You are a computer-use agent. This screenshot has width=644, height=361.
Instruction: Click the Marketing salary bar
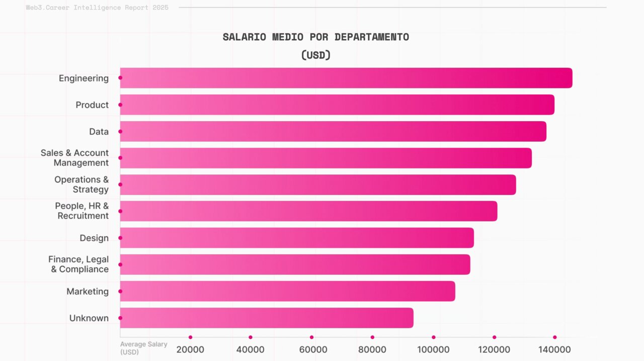288,291
